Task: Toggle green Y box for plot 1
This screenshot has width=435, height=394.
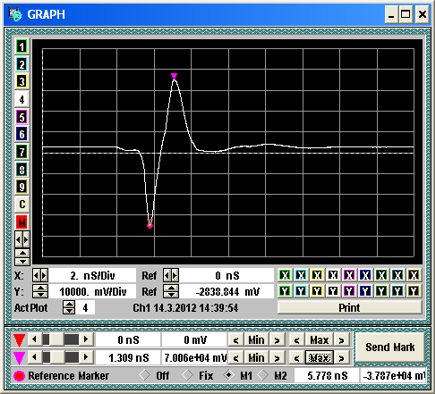Action: point(284,291)
